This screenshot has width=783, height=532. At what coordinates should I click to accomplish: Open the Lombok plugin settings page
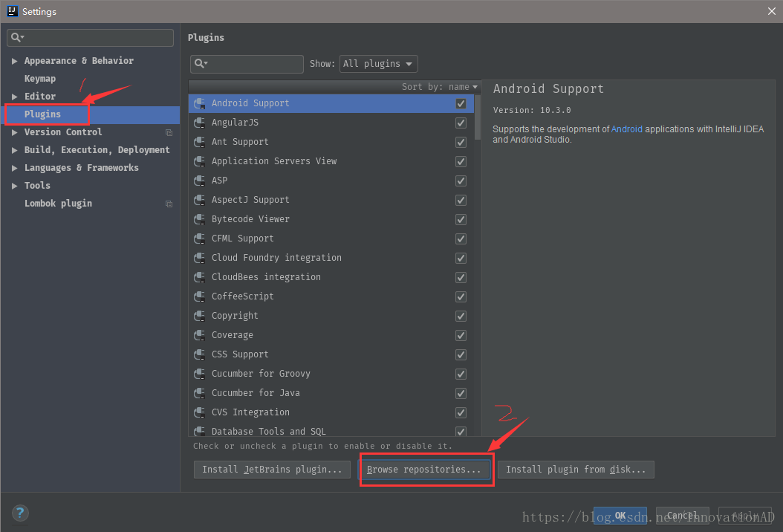coord(58,204)
